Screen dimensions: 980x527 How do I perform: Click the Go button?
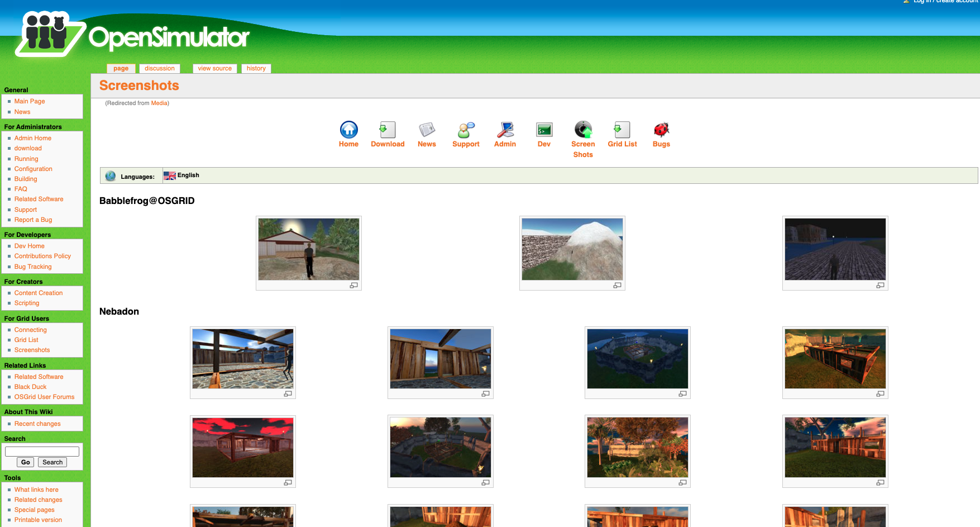26,462
